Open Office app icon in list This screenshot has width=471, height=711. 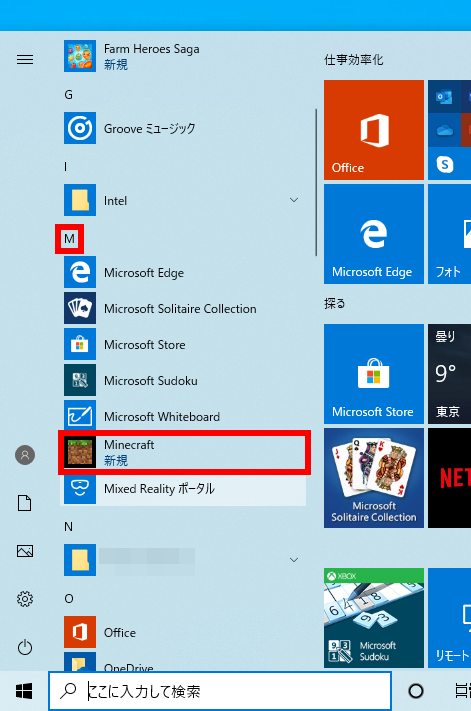click(x=80, y=632)
